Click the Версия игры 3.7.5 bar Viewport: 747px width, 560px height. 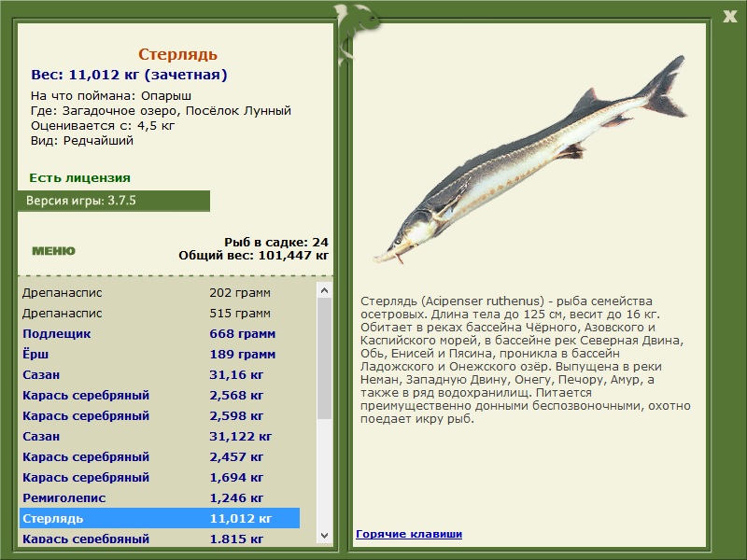(113, 201)
